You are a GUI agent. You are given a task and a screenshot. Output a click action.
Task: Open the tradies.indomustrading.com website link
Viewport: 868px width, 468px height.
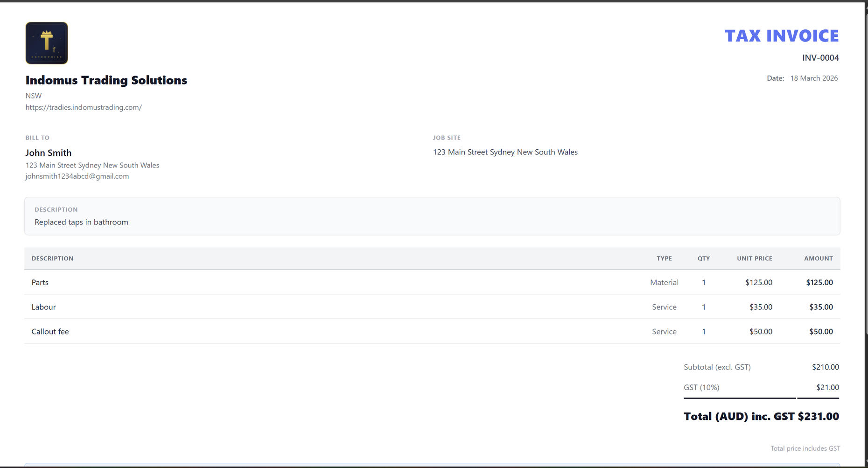tap(84, 107)
